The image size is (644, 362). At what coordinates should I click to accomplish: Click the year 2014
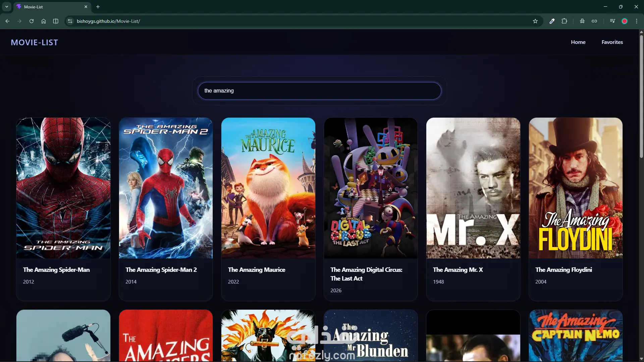[131, 282]
